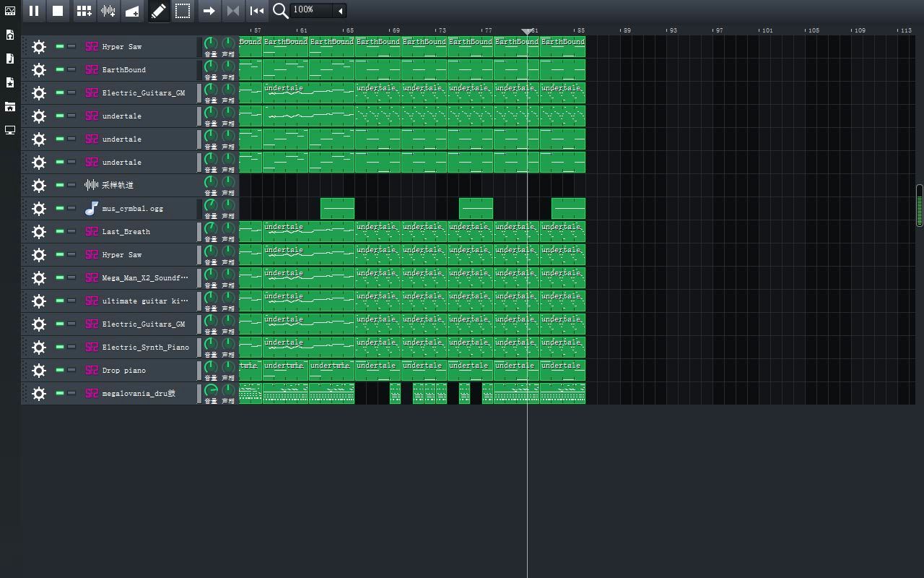Open gear menu for Electric_Synth_Piano track
924x578 pixels.
pos(39,348)
